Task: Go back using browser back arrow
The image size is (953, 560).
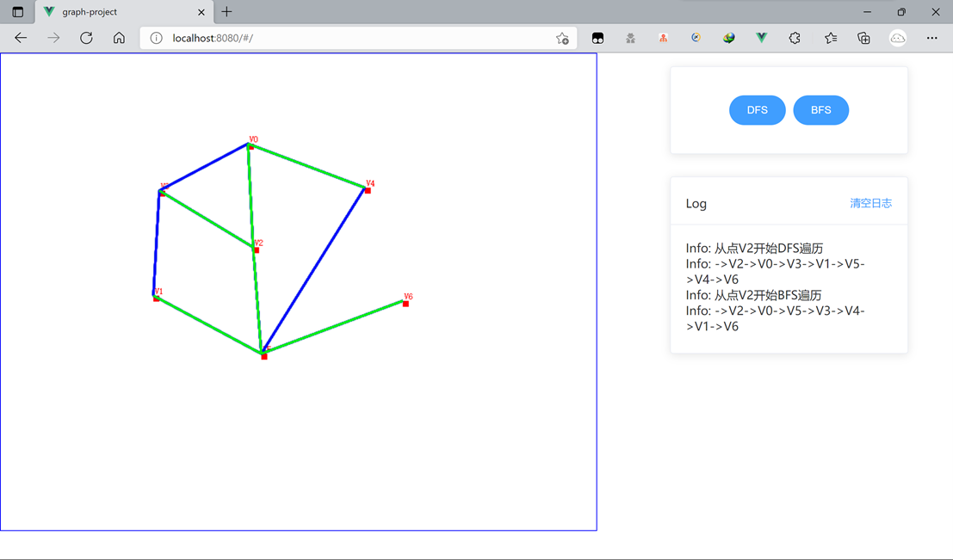Action: [x=21, y=38]
